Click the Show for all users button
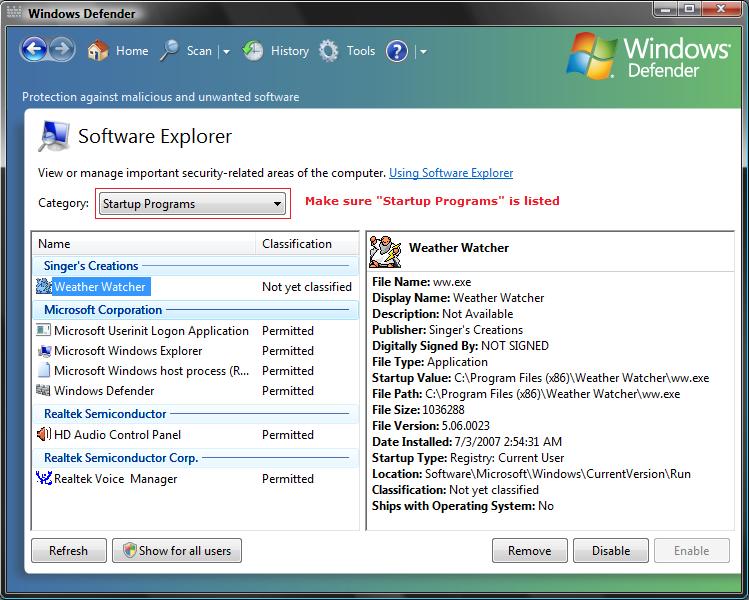Screen dimensions: 749x600 click(x=177, y=550)
